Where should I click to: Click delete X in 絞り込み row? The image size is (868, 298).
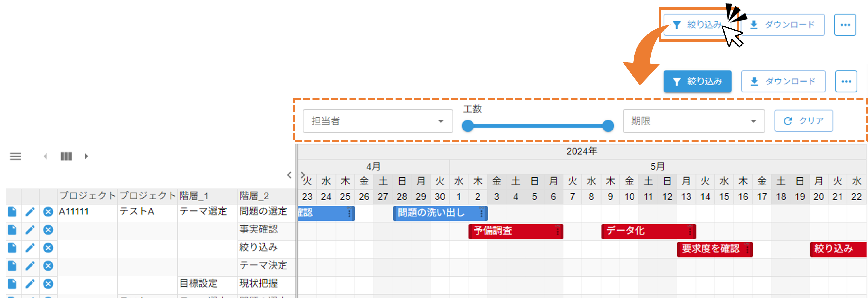(48, 248)
